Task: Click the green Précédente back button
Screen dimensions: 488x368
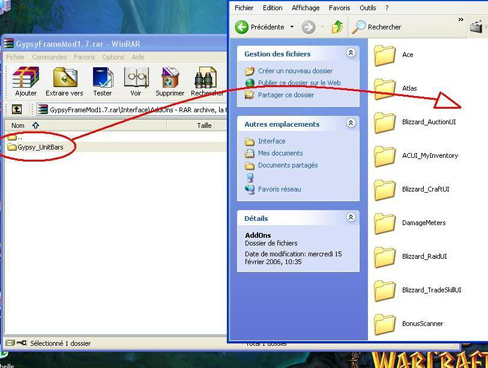Action: click(x=260, y=27)
